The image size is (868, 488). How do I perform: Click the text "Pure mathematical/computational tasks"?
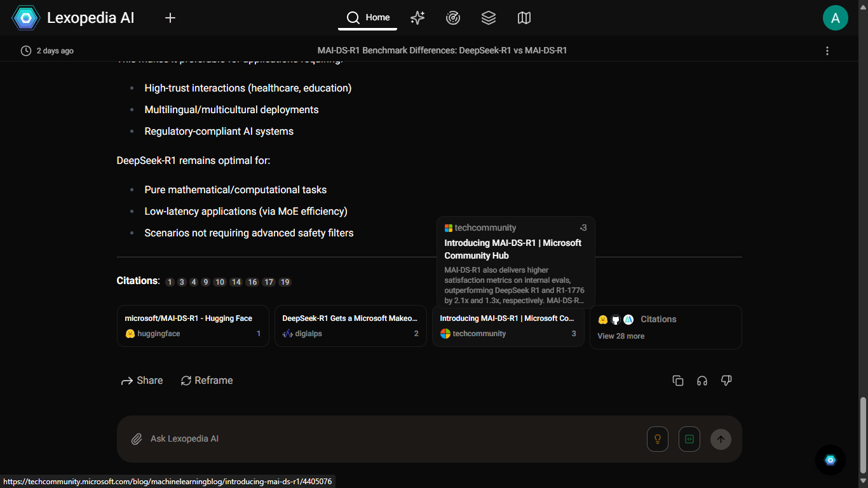pyautogui.click(x=236, y=190)
